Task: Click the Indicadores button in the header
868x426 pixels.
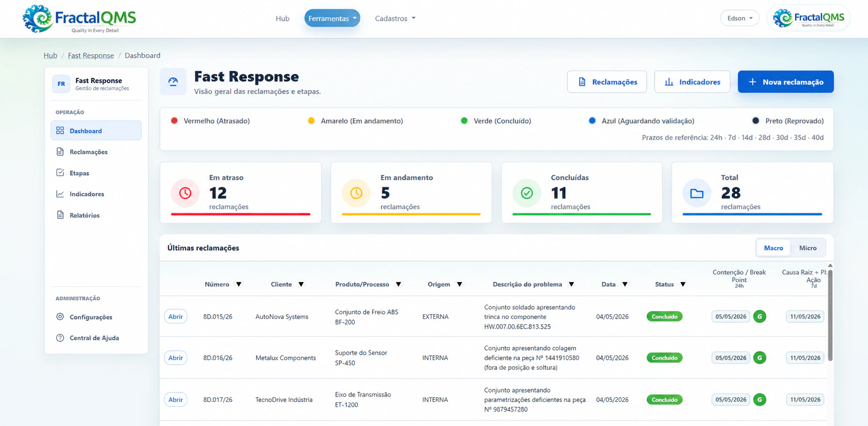Action: (x=692, y=82)
